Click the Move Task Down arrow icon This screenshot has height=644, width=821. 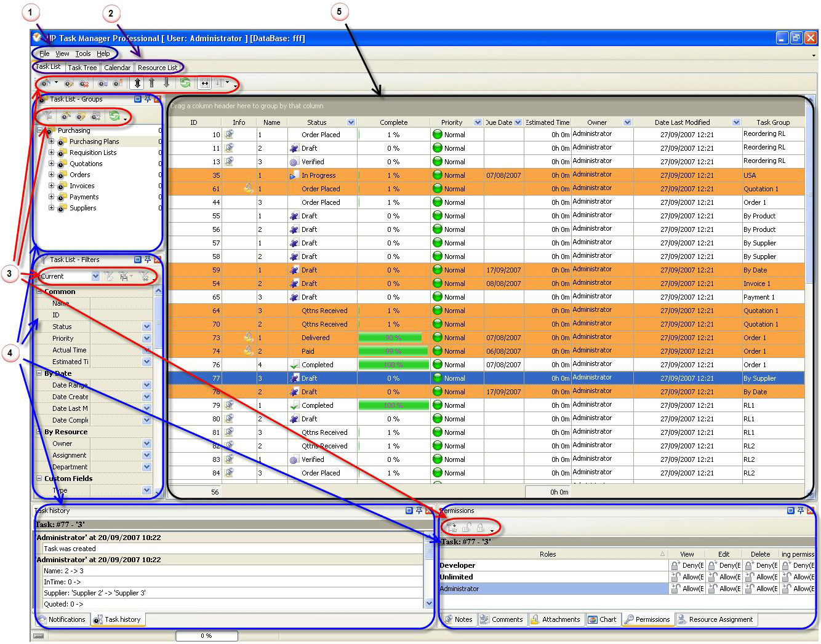tap(166, 82)
